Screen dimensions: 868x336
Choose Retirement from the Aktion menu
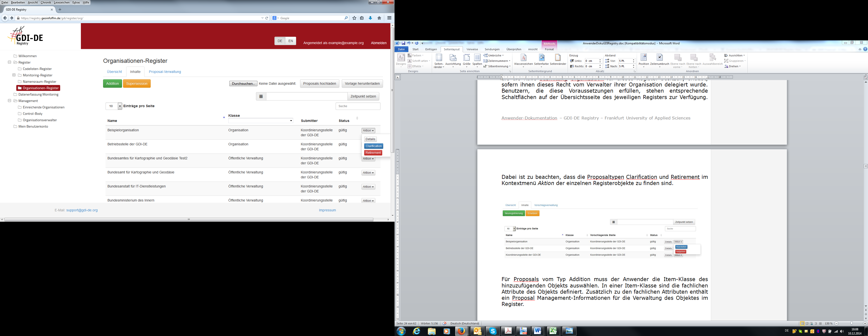(x=373, y=153)
